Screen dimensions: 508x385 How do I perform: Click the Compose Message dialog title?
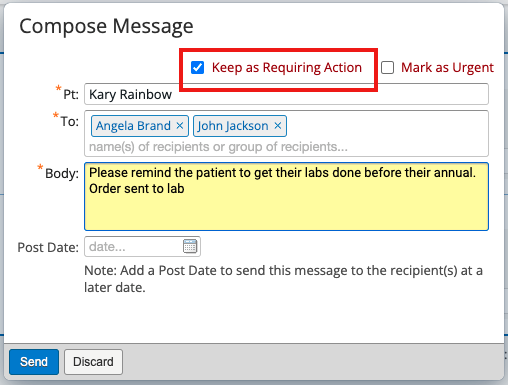tap(106, 26)
